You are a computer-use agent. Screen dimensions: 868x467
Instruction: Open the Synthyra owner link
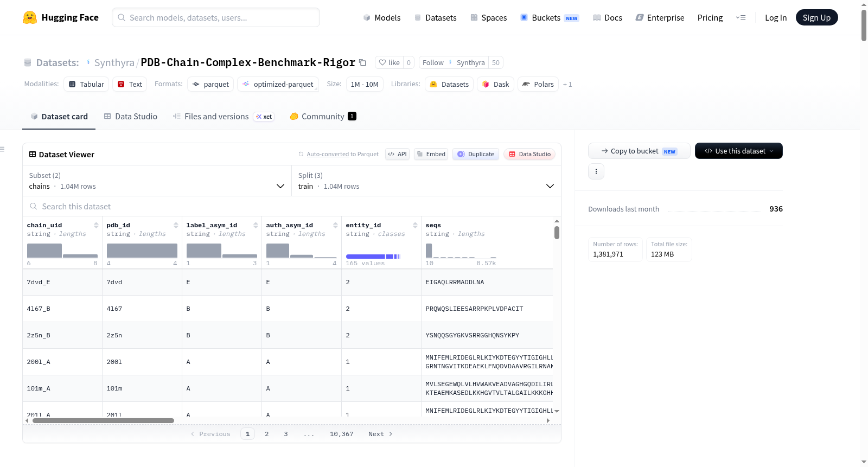[x=114, y=63]
